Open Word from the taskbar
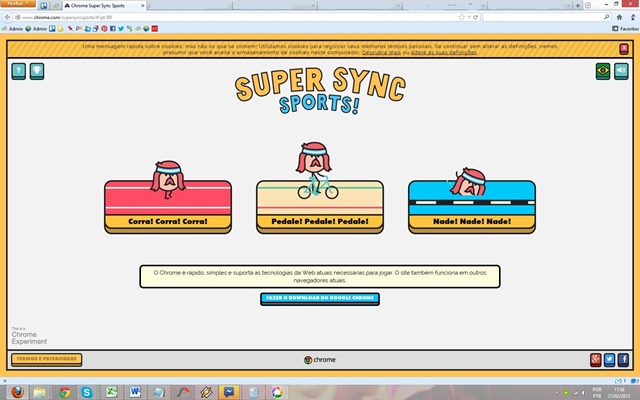Viewport: 640px width, 400px height. (x=135, y=392)
